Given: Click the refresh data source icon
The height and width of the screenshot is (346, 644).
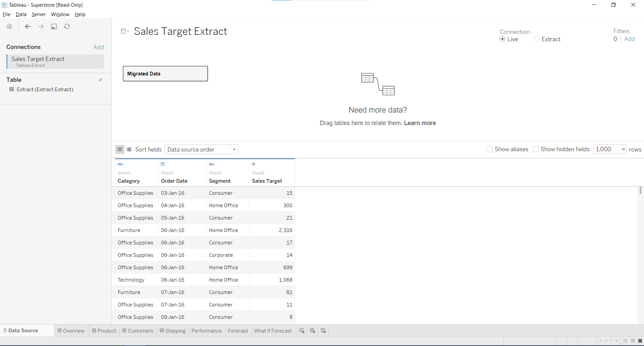Looking at the screenshot, I should 67,26.
